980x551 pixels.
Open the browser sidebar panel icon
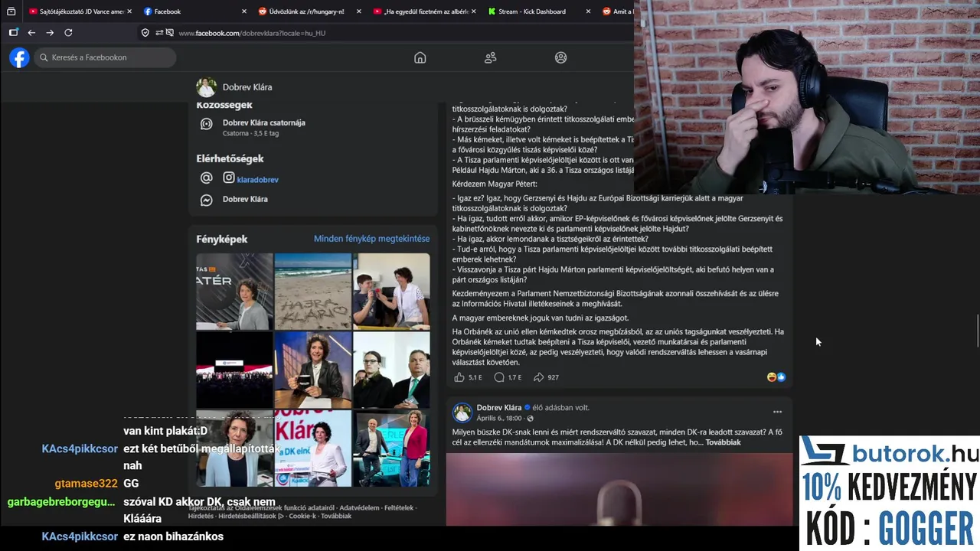coord(13,33)
